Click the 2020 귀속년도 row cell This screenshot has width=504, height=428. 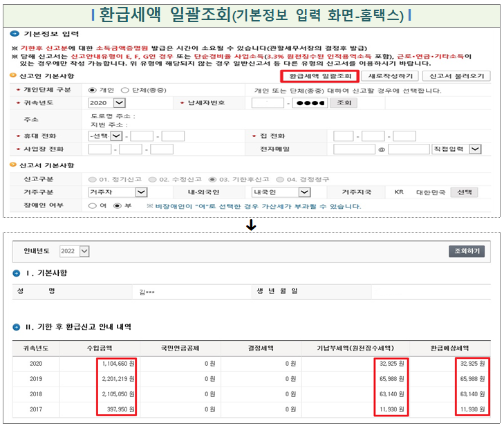pyautogui.click(x=36, y=364)
